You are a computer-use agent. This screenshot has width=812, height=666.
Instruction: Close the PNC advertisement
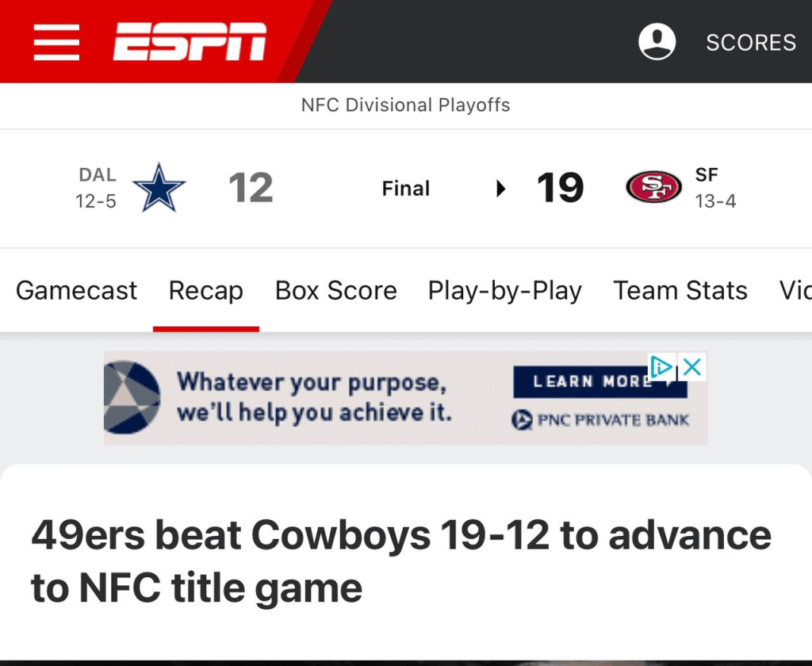pos(692,366)
